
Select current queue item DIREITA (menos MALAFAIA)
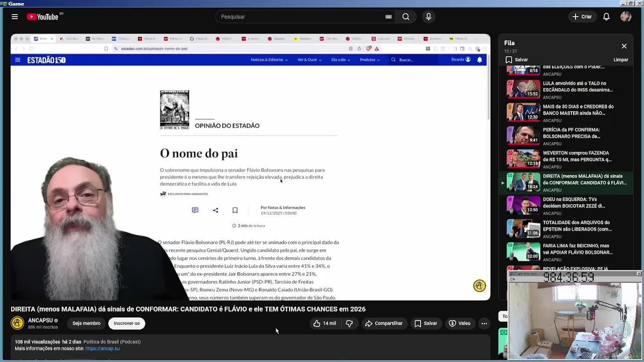[567, 183]
